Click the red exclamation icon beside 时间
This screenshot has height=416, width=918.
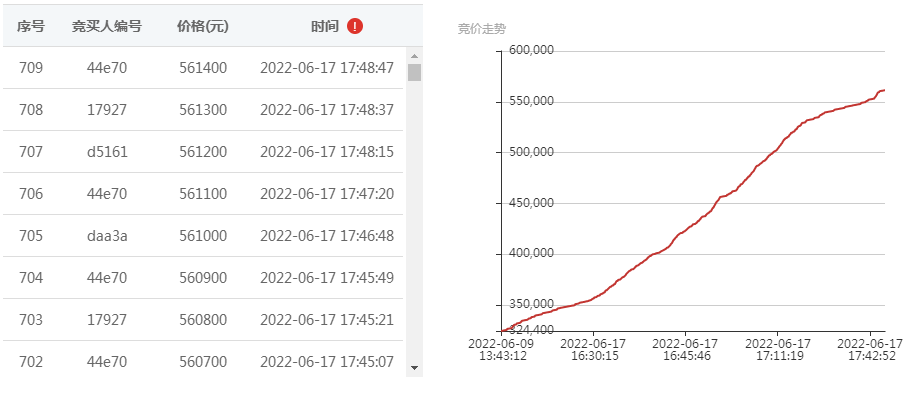pos(355,26)
